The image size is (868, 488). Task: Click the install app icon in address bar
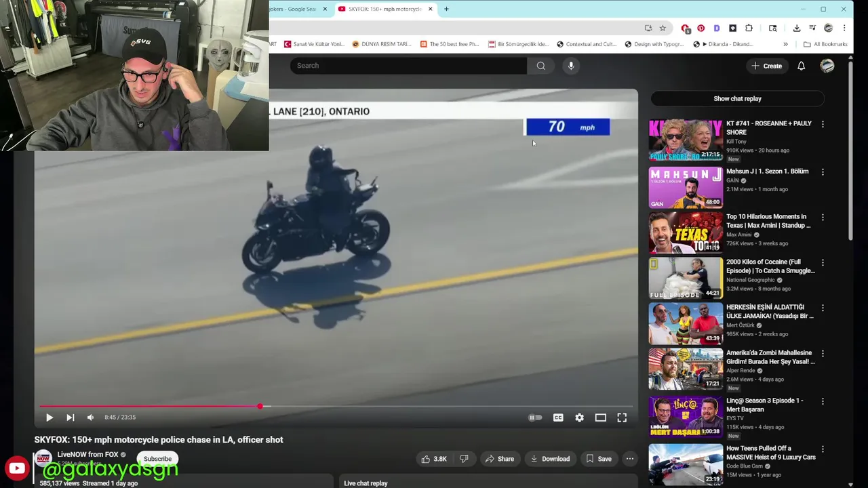pyautogui.click(x=648, y=28)
